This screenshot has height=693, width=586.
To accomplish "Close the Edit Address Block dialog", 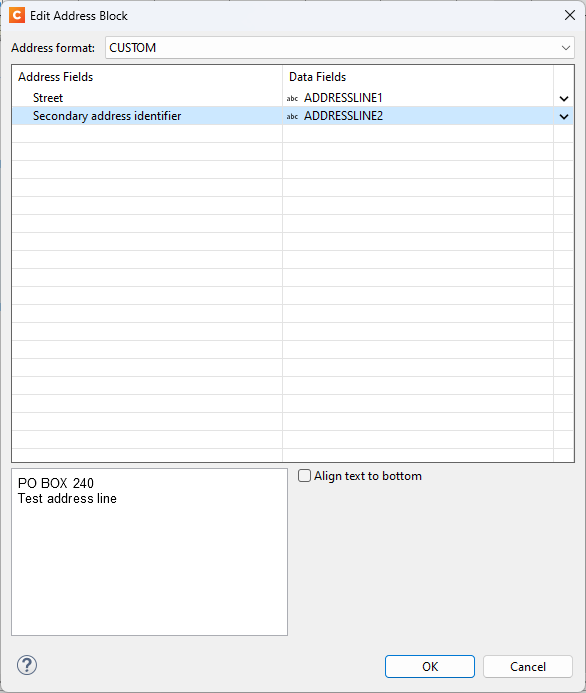I will click(x=570, y=15).
